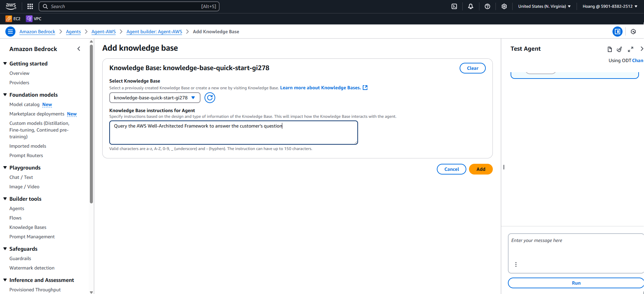
Task: Open Image / Video playground
Action: click(24, 187)
